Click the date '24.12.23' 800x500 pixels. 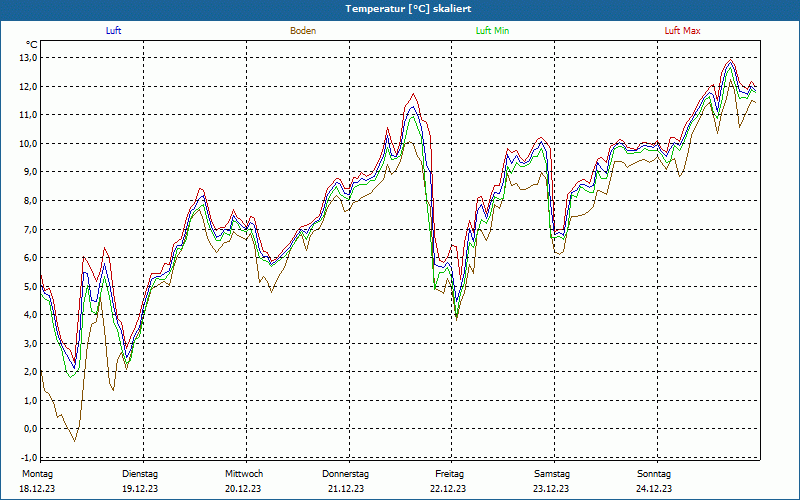pos(654,489)
